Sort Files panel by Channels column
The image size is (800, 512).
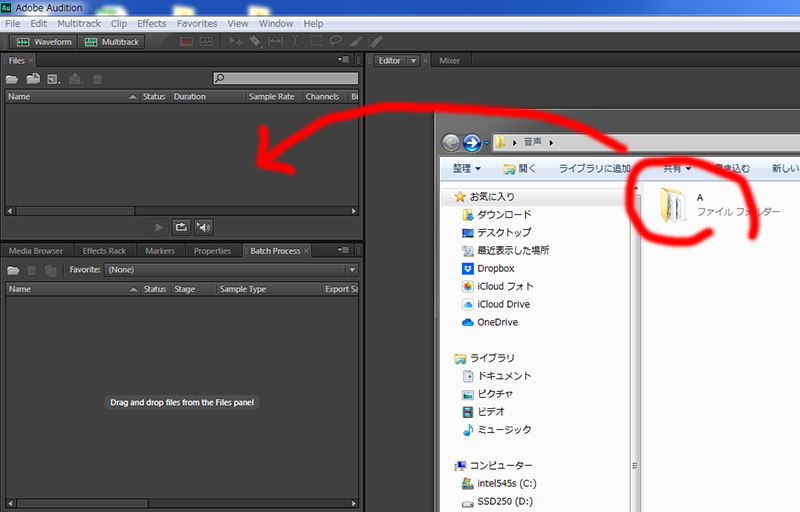(324, 96)
